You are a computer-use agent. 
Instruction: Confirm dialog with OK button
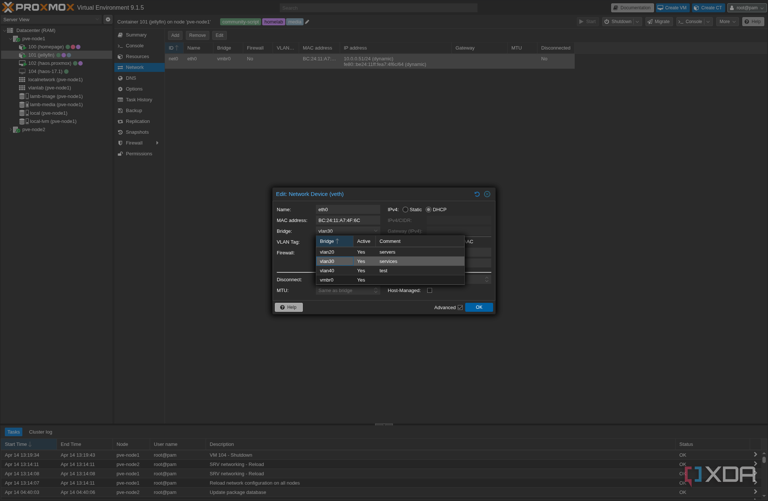pos(479,308)
